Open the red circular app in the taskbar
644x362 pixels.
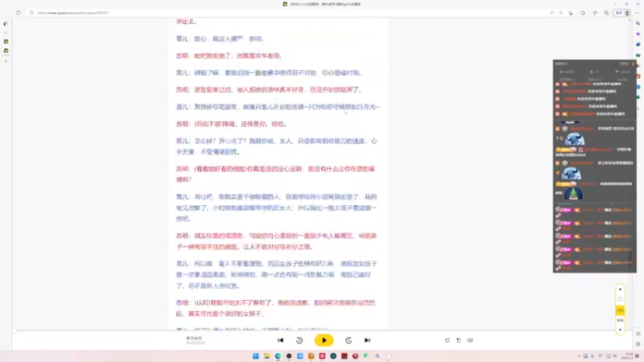pyautogui.click(x=355, y=356)
